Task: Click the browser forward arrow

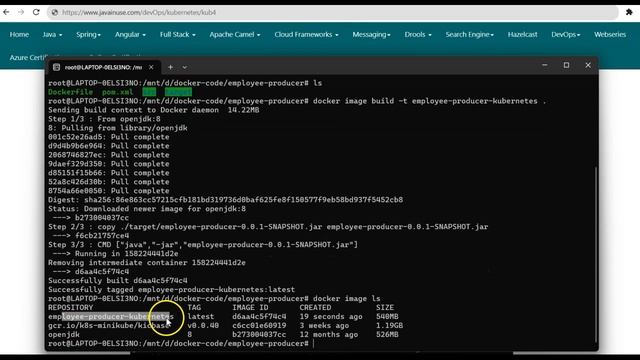Action: (21, 12)
